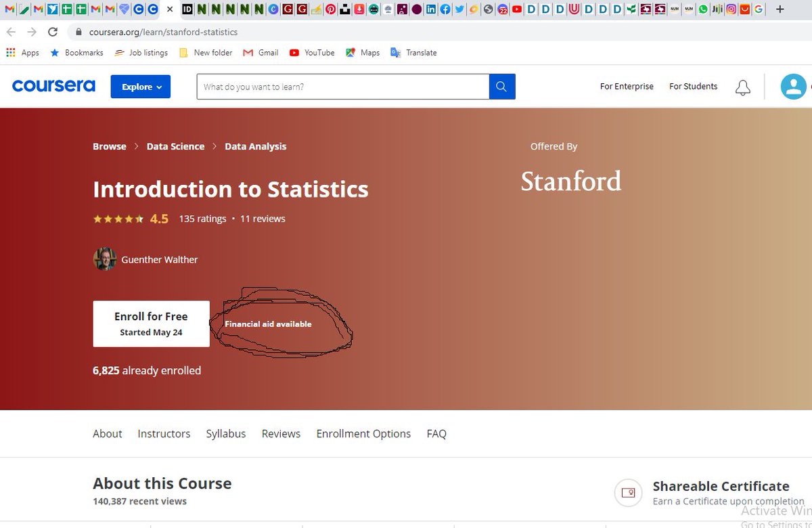Screen dimensions: 812x528
Task: Switch to the Pinterest tab
Action: tap(330, 9)
